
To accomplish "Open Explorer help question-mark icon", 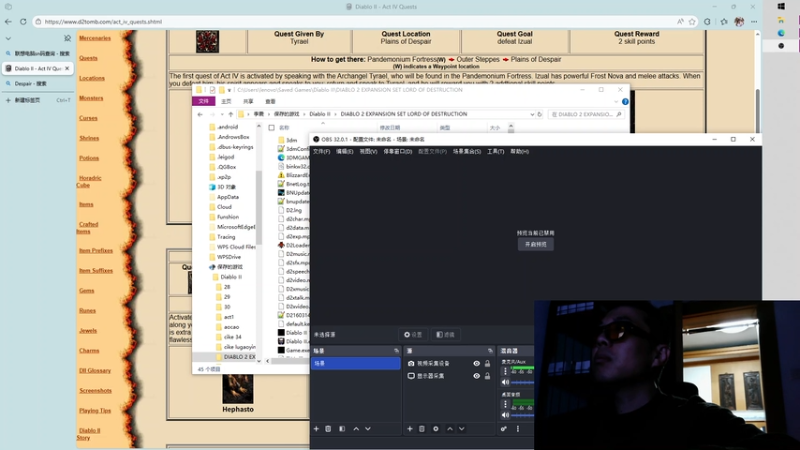I will [x=625, y=102].
